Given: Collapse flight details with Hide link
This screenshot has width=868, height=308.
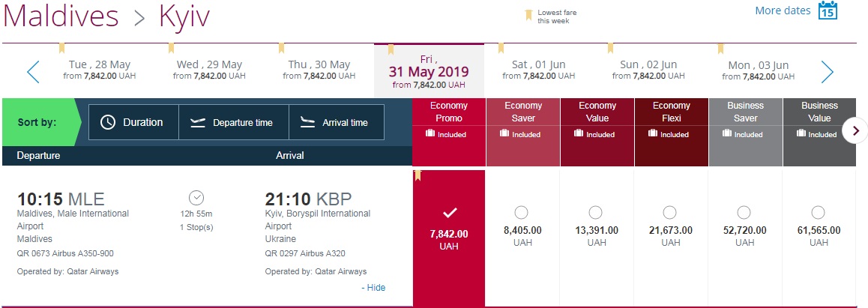Looking at the screenshot, I should pyautogui.click(x=373, y=288).
